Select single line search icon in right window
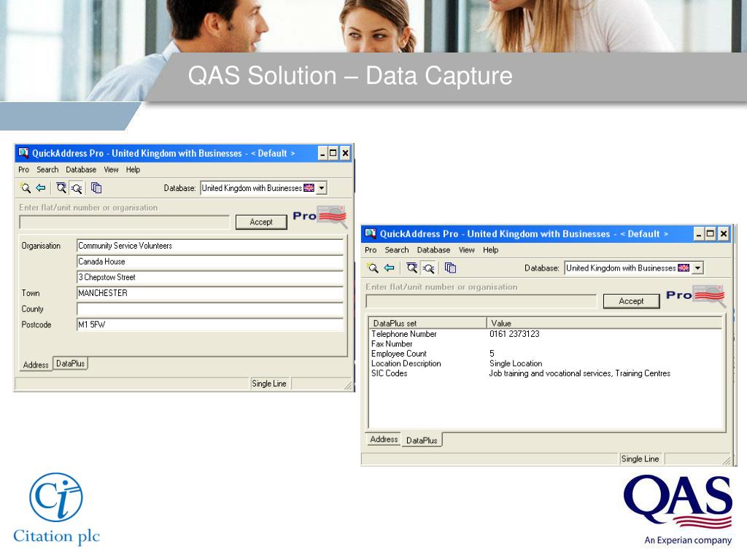 tap(429, 268)
